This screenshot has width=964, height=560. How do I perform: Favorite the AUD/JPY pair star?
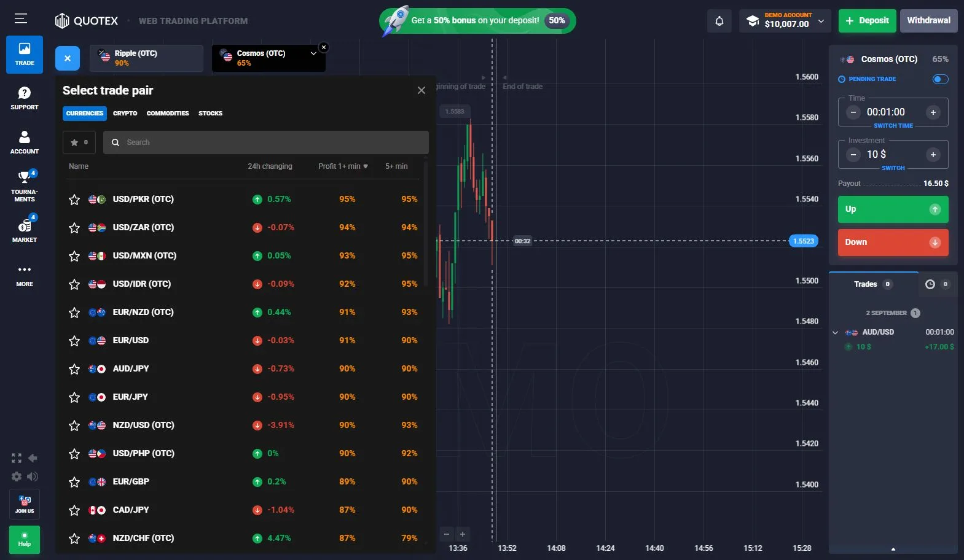74,369
